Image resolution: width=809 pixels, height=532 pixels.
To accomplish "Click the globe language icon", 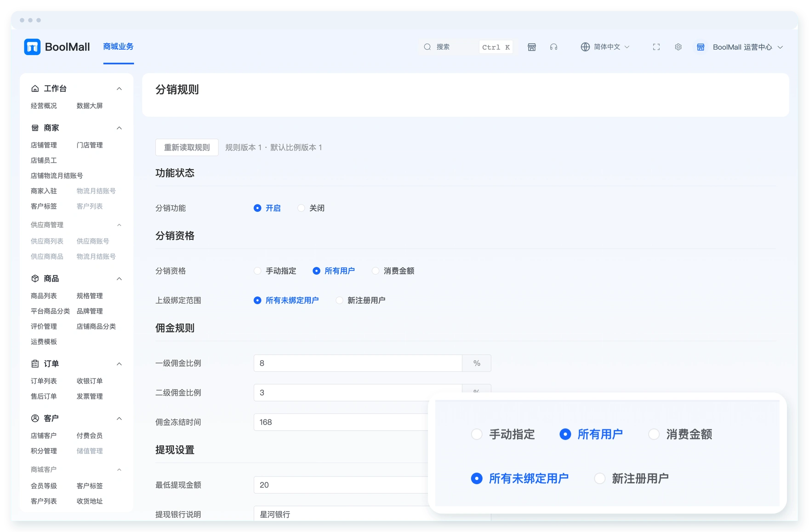I will (x=585, y=47).
